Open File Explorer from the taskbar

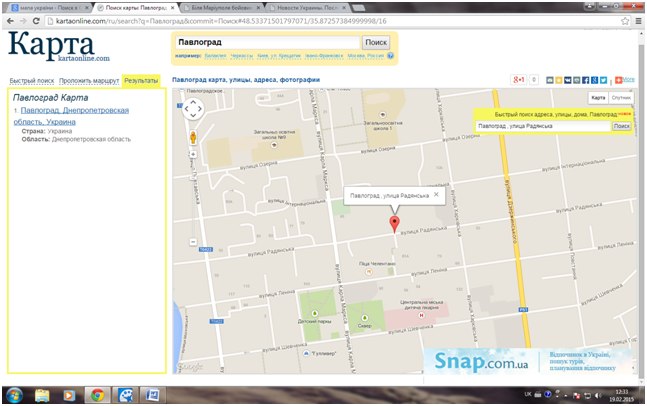click(x=42, y=395)
